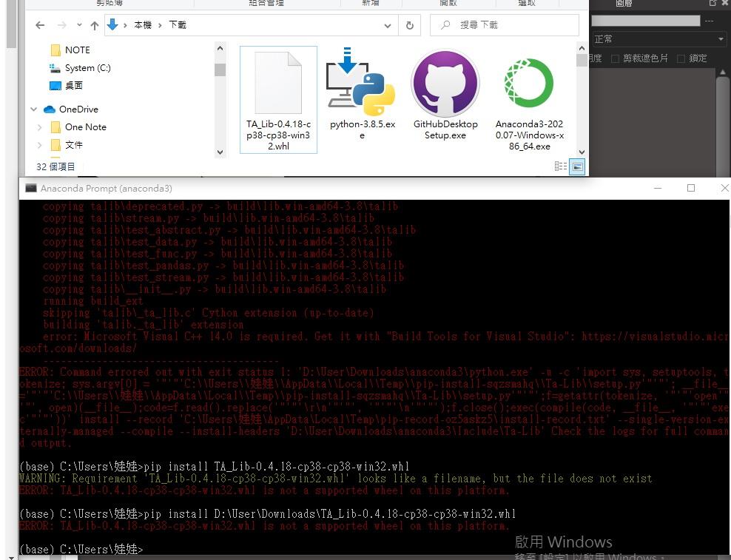This screenshot has width=731, height=560.
Task: Select the TA_Lib-0.4.18 whl file icon
Action: (278, 83)
